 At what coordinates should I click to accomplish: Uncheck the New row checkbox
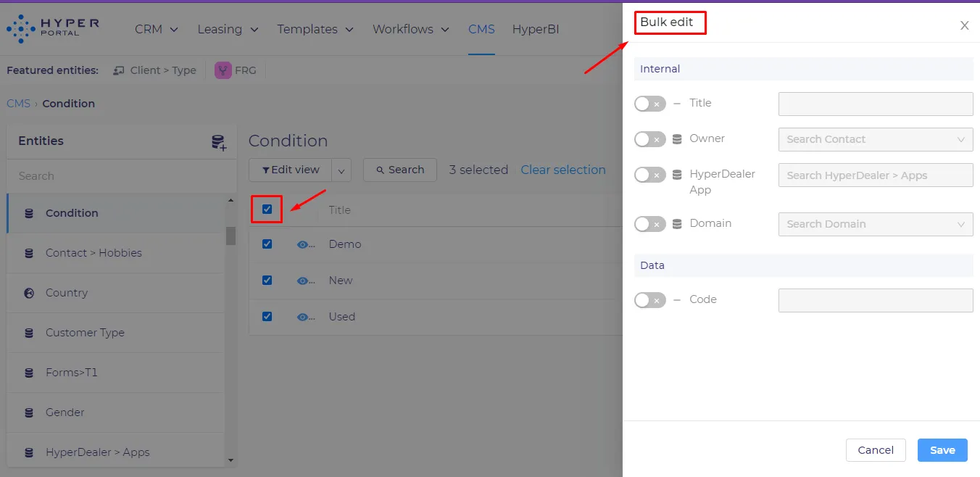267,281
